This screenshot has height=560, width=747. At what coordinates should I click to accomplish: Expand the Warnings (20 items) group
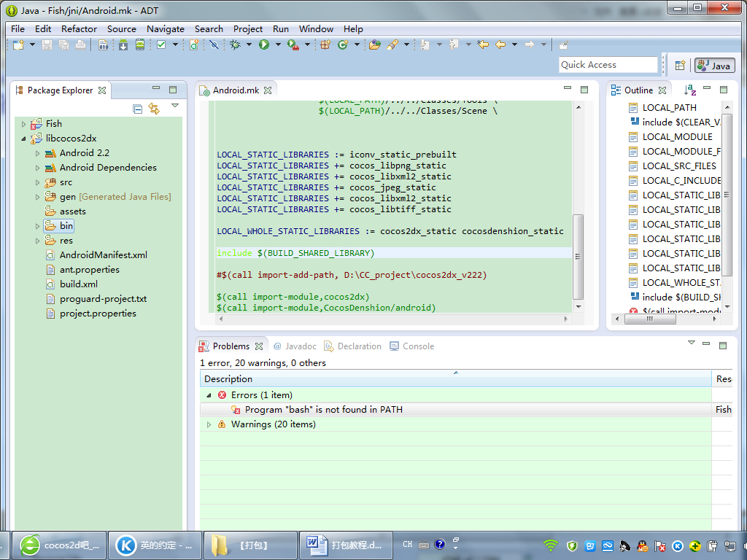click(x=209, y=424)
